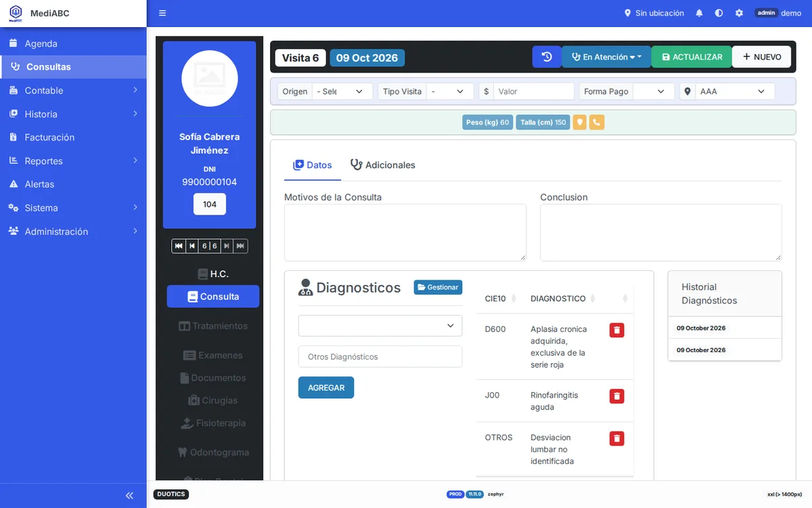Open Alertas in sidebar
Image resolution: width=812 pixels, height=508 pixels.
(x=73, y=184)
